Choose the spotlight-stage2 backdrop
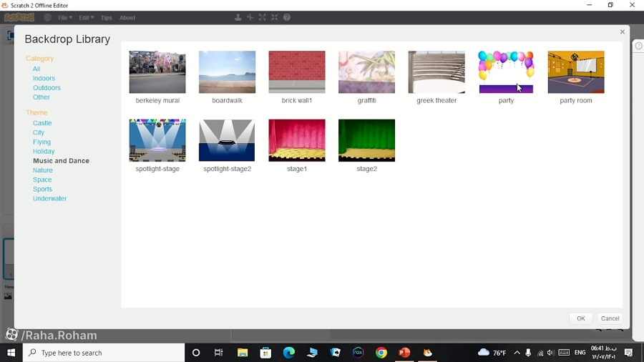This screenshot has width=644, height=362. tap(227, 140)
